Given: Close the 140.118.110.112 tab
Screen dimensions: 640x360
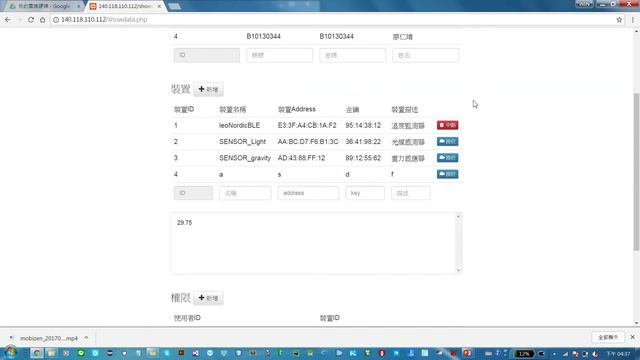Looking at the screenshot, I should [x=160, y=6].
